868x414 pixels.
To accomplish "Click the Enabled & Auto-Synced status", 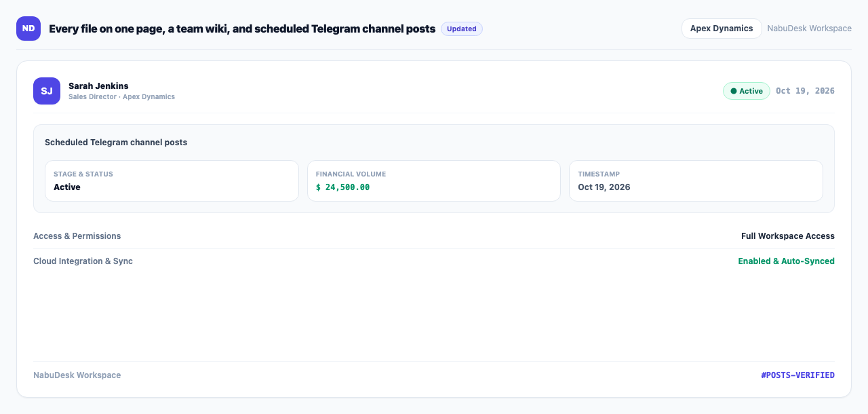I will 786,261.
